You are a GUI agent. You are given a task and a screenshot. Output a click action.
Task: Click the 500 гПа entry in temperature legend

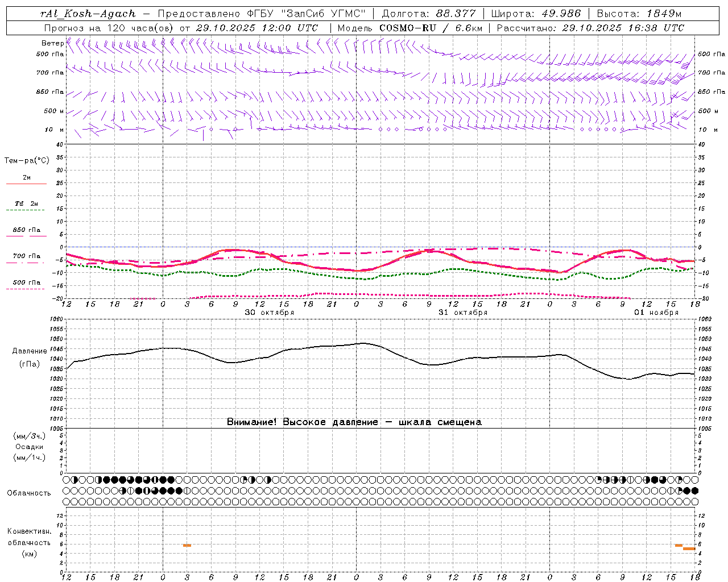(x=27, y=282)
